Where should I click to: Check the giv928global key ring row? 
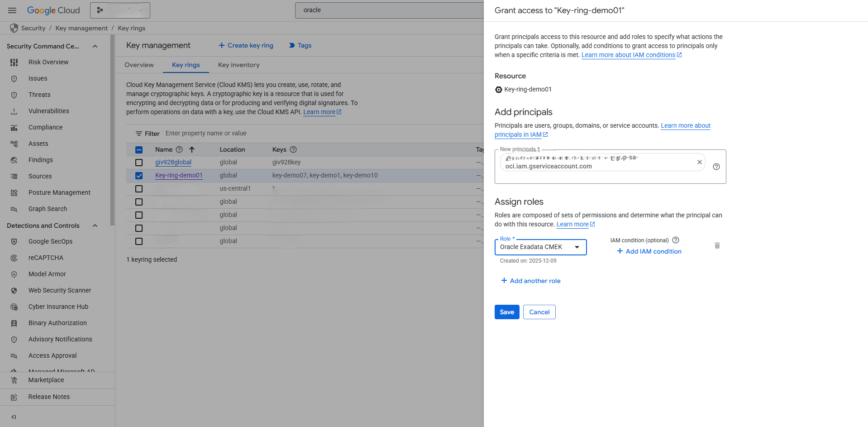pos(138,162)
